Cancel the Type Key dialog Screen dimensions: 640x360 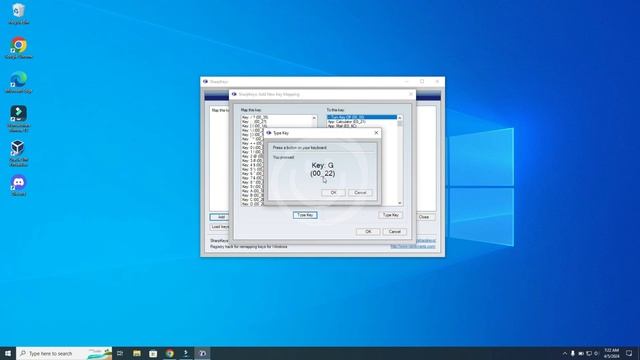pyautogui.click(x=360, y=193)
